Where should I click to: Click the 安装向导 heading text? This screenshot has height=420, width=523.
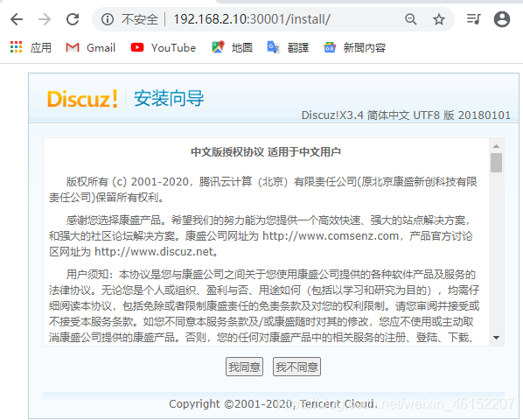[x=169, y=98]
